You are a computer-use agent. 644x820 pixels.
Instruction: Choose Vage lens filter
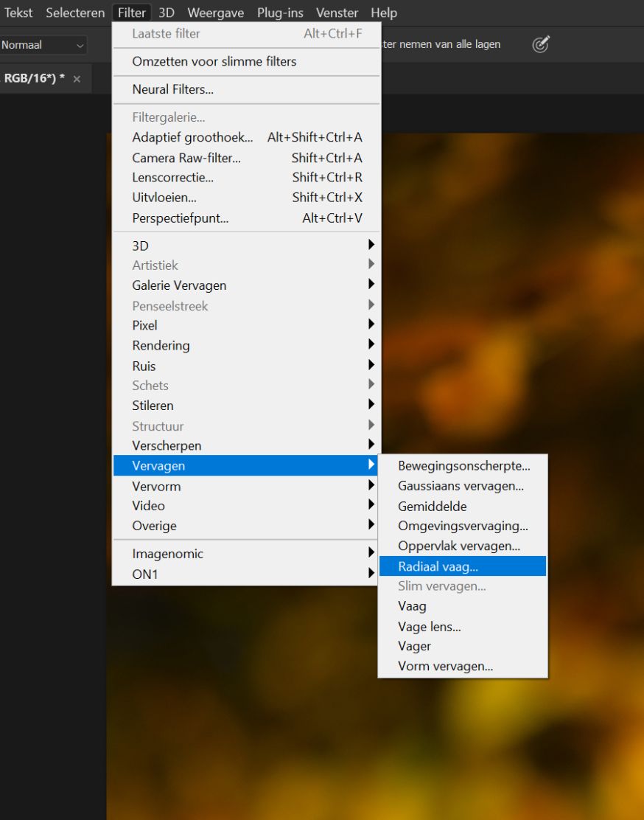click(429, 627)
